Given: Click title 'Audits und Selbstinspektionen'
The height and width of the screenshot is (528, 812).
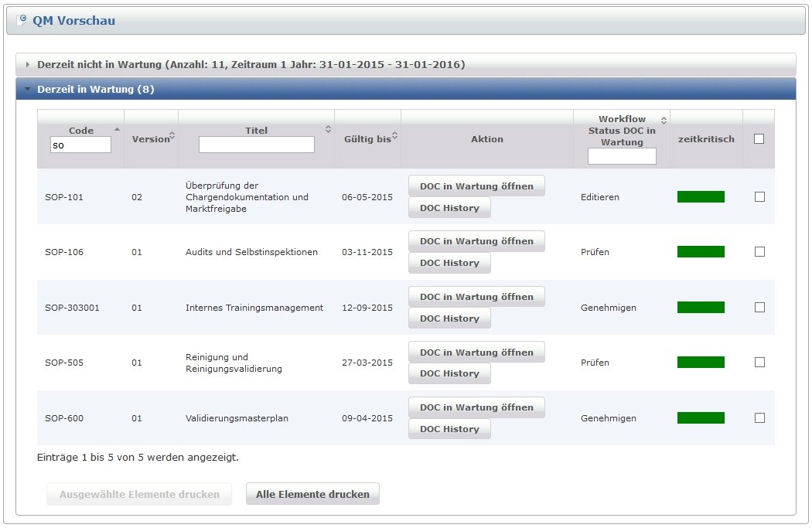Looking at the screenshot, I should (251, 252).
